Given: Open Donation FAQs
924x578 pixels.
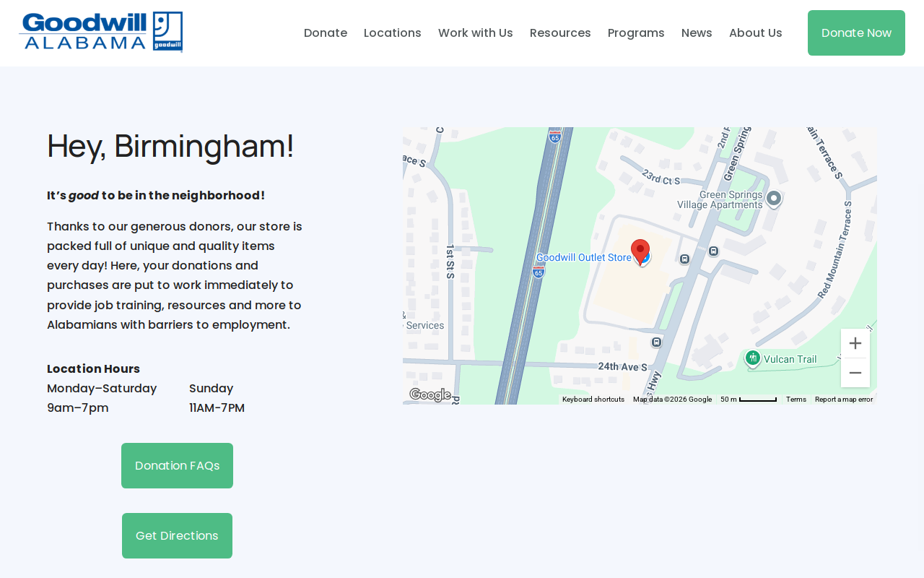Looking at the screenshot, I should (177, 465).
